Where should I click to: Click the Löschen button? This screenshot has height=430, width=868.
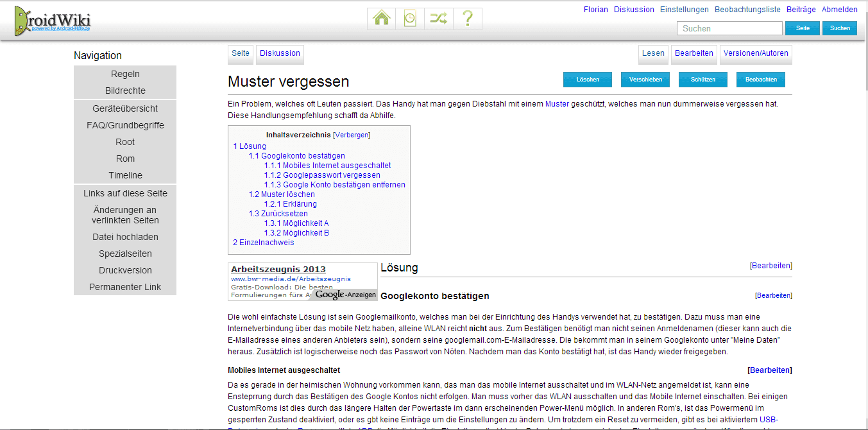click(x=588, y=80)
